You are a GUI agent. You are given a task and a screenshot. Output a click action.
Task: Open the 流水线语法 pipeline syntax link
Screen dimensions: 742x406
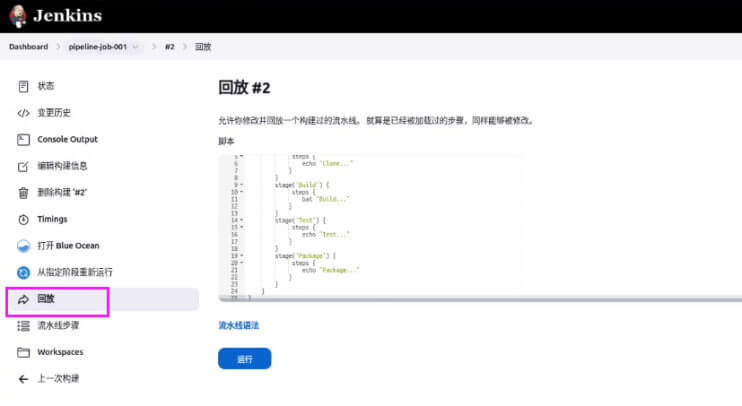tap(238, 326)
